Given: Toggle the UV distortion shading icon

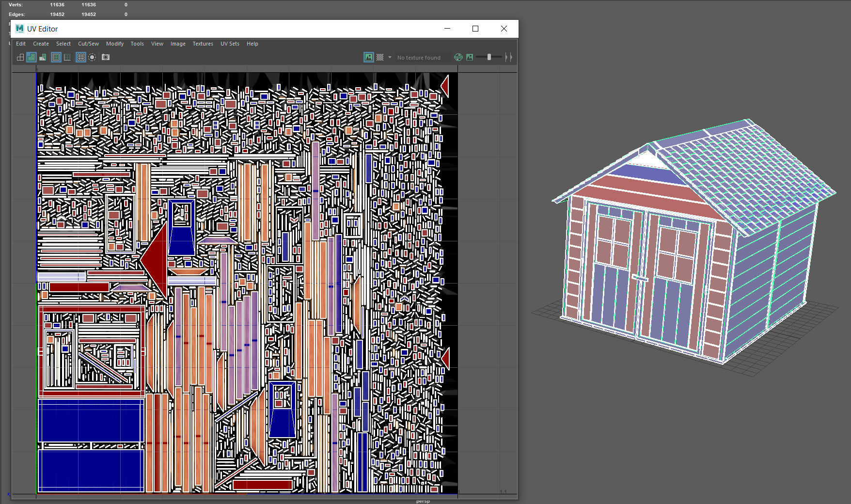Looking at the screenshot, I should [43, 57].
